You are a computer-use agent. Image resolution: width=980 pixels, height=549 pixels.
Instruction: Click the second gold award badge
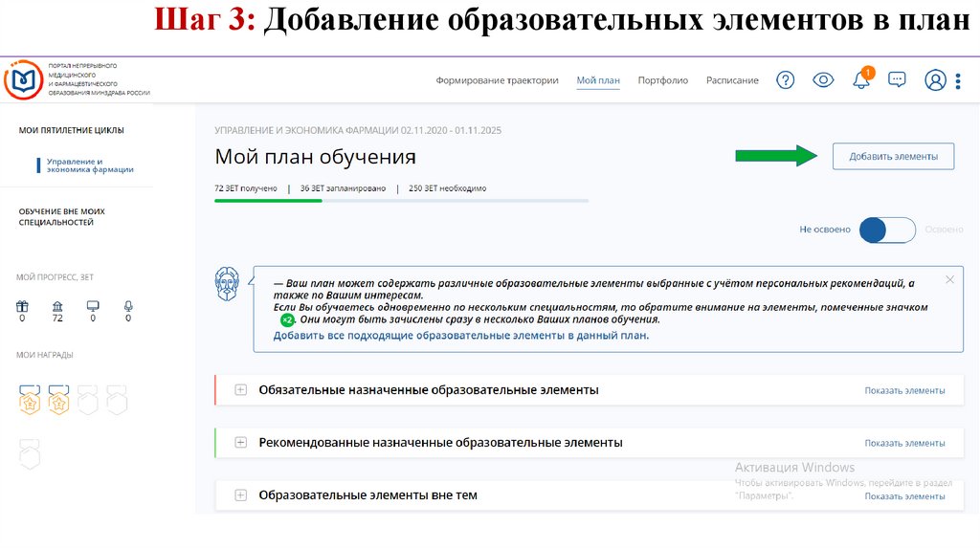(58, 400)
